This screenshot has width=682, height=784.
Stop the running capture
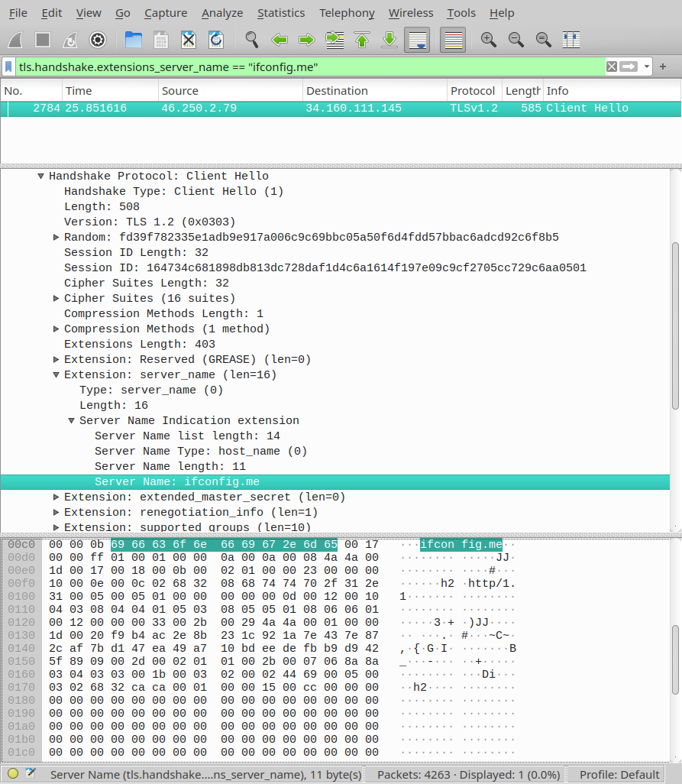tap(43, 40)
